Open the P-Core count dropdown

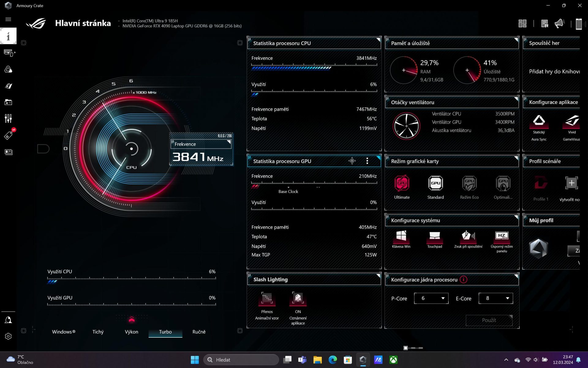click(431, 298)
